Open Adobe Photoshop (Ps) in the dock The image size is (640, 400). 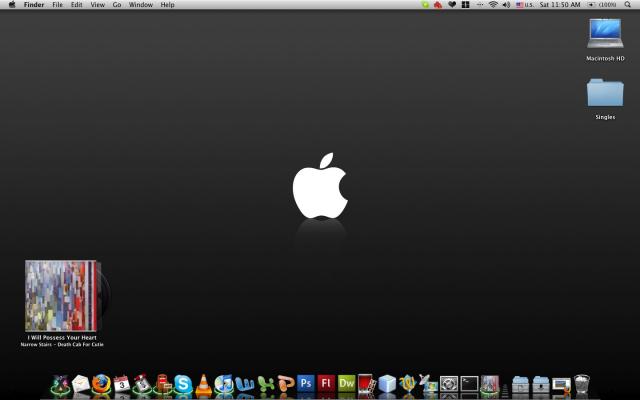point(306,384)
